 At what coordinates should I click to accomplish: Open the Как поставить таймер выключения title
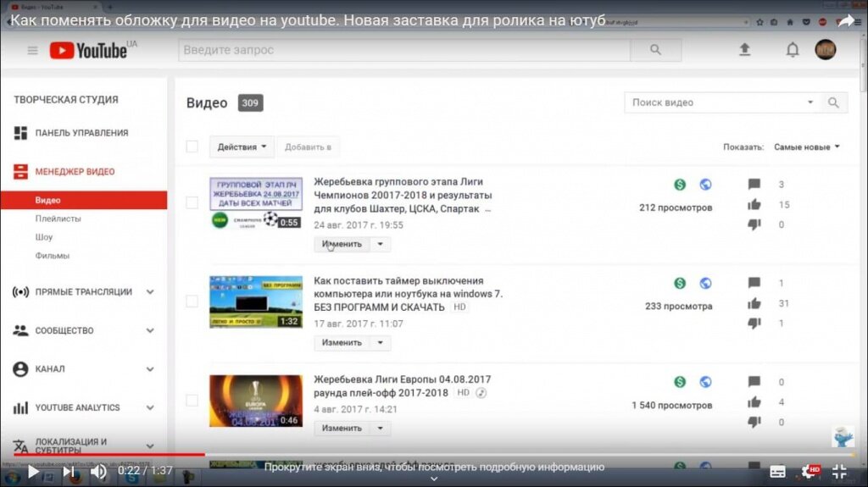(x=408, y=294)
